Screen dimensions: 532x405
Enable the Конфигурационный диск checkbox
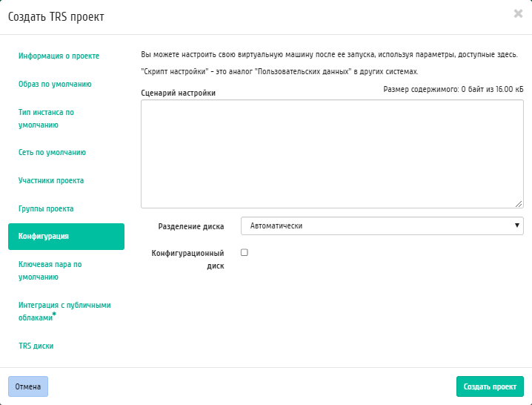[245, 252]
